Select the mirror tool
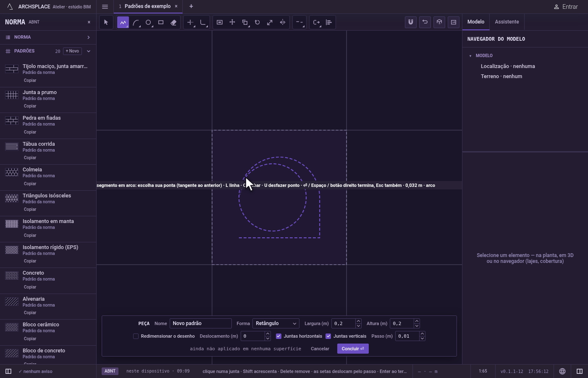Image resolution: width=588 pixels, height=378 pixels. tap(283, 22)
